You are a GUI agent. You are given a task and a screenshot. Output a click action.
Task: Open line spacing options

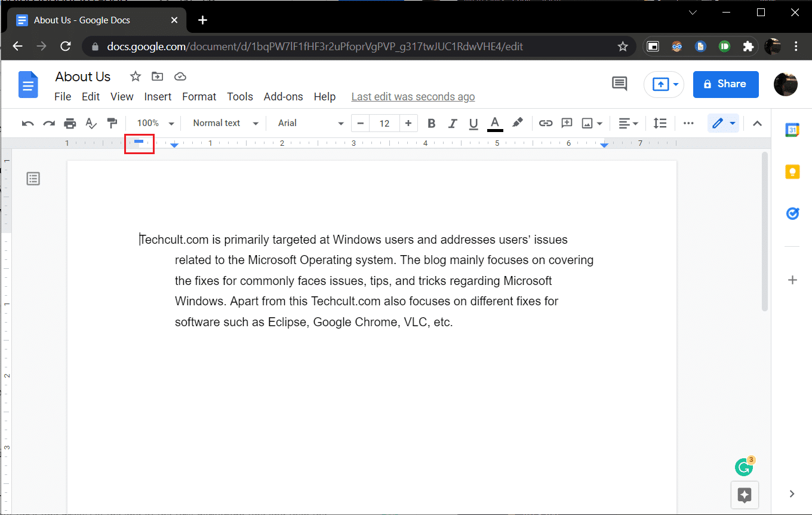(660, 123)
